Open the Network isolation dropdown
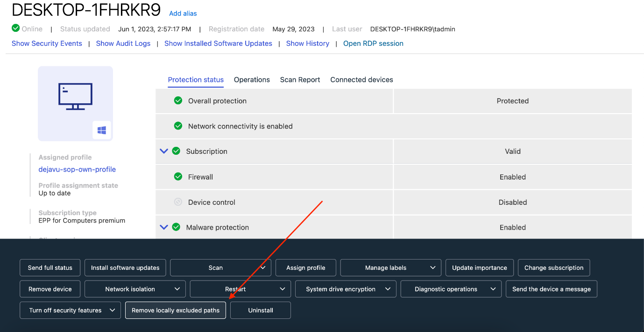This screenshot has width=644, height=332. click(x=135, y=289)
